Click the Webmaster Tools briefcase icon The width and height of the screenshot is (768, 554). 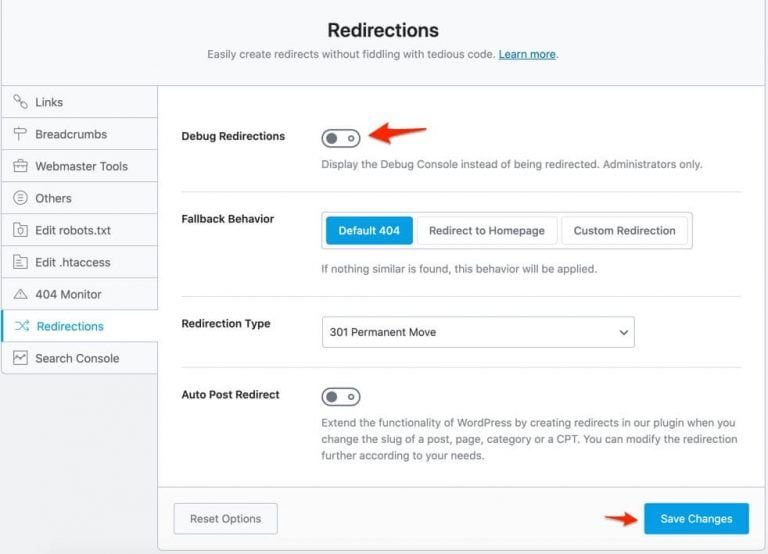20,166
